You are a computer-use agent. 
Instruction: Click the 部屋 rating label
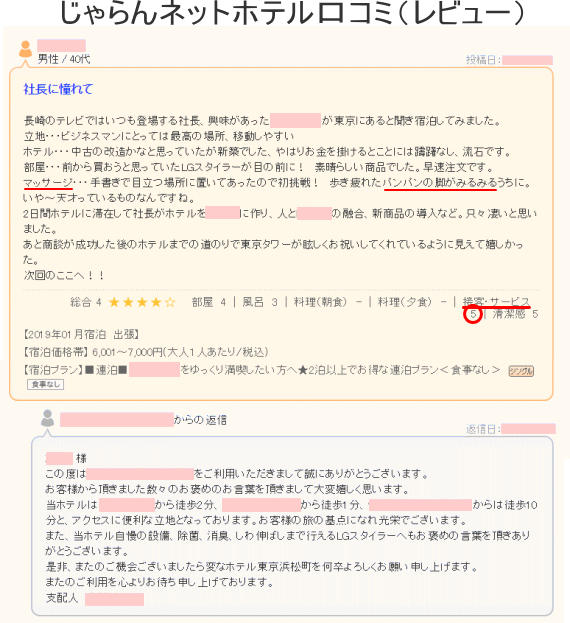(203, 302)
